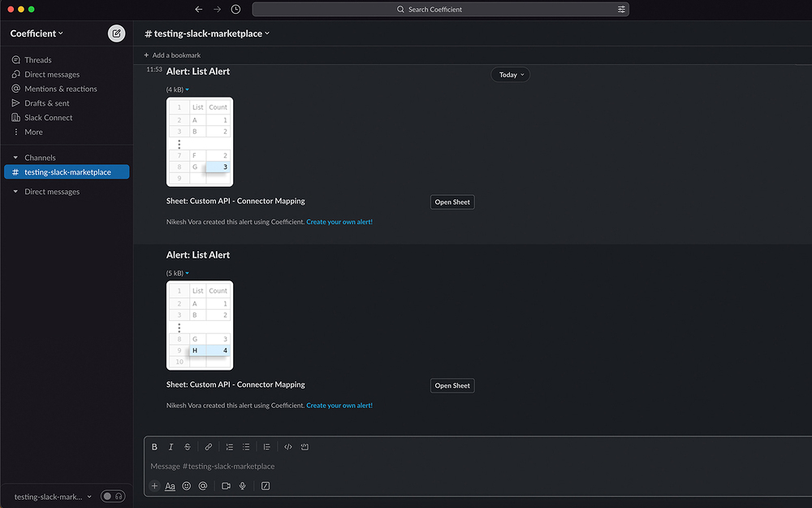The height and width of the screenshot is (508, 812).
Task: Compose a new message with the pencil icon
Action: coord(116,33)
